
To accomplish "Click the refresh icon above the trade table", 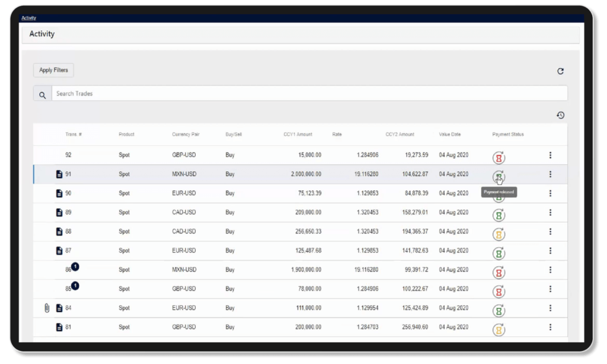I will [x=561, y=71].
